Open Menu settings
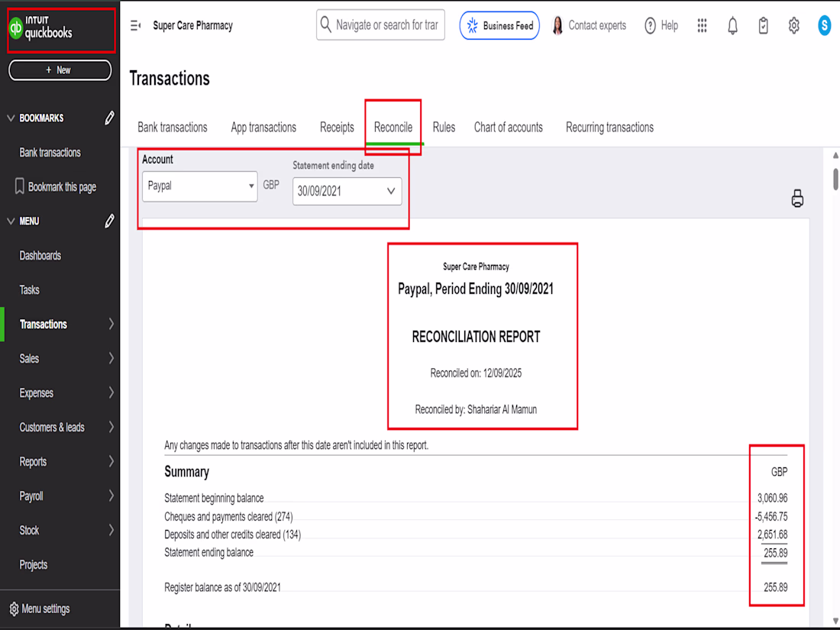 pos(46,609)
